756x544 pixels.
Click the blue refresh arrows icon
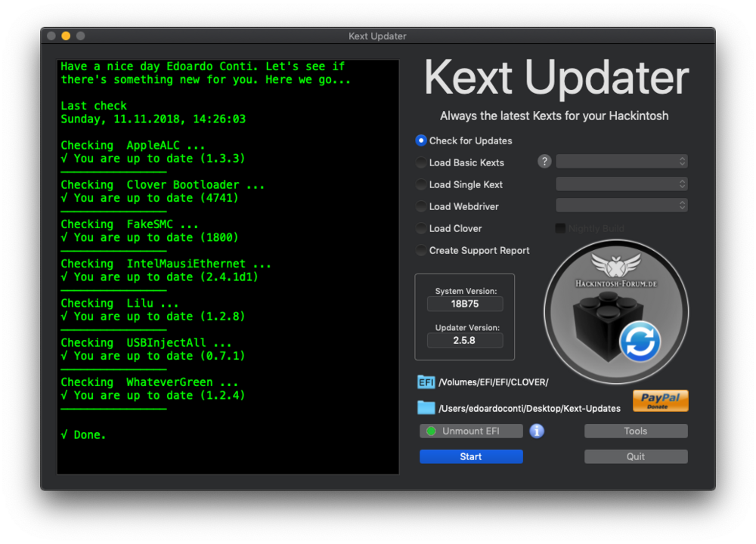(640, 342)
